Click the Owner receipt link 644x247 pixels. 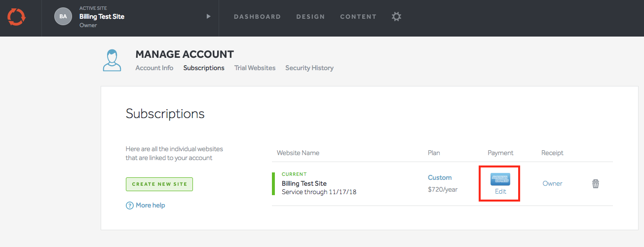552,184
